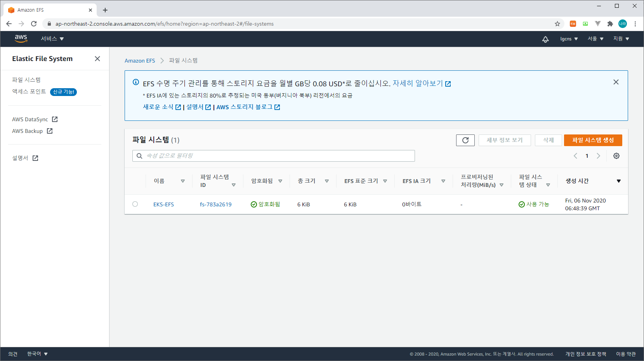Open the notifications bell icon
Screen dimensions: 644x361
tap(545, 39)
